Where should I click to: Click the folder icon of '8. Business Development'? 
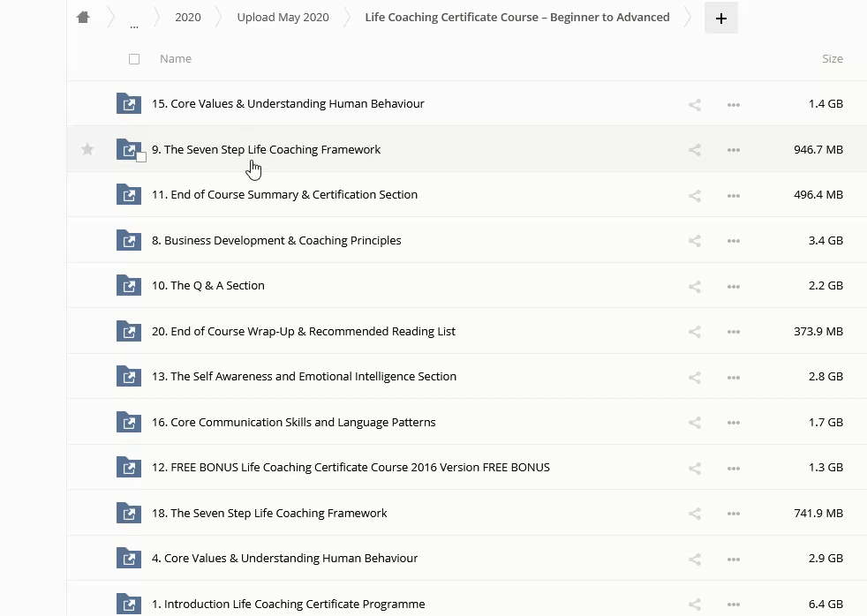129,240
